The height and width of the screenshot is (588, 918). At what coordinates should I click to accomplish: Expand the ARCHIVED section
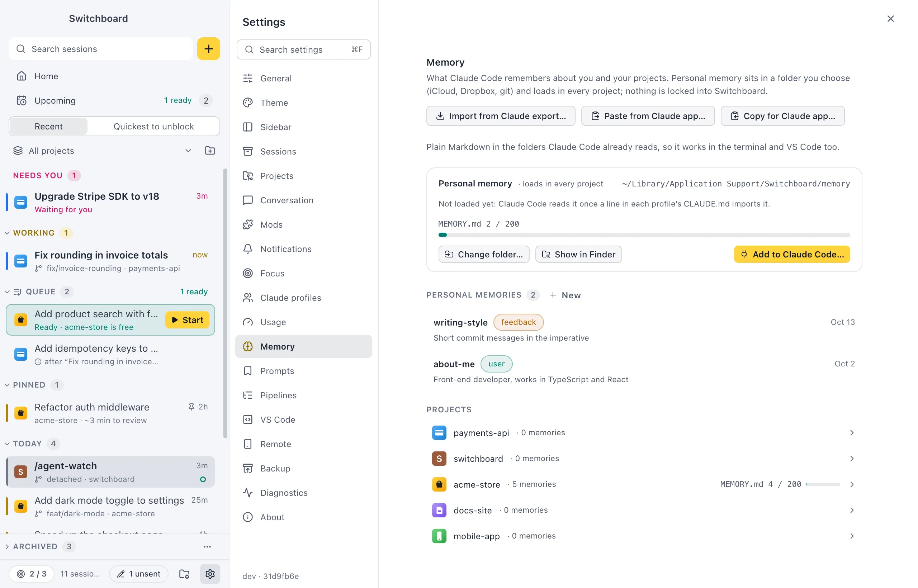(7, 546)
